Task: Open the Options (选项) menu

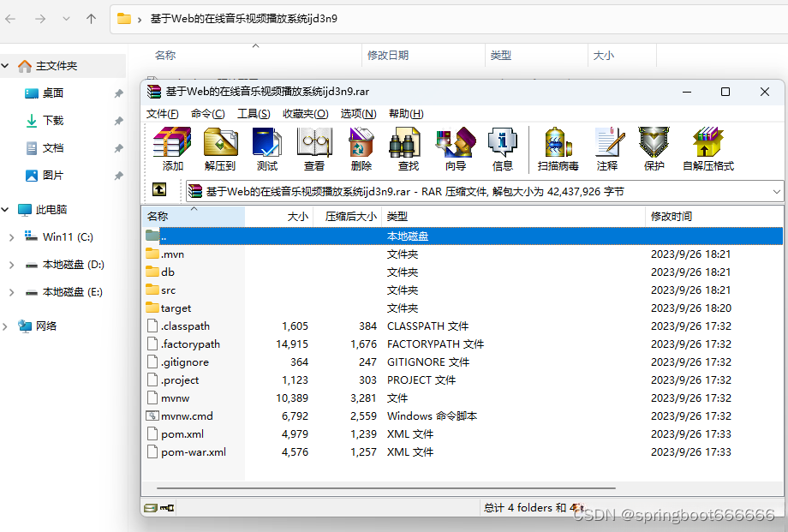Action: click(x=358, y=114)
